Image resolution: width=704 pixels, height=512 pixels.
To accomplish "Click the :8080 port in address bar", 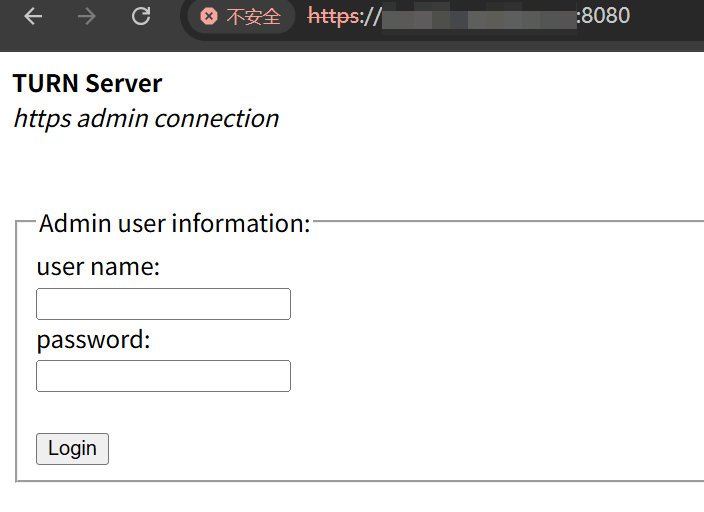I will (603, 17).
